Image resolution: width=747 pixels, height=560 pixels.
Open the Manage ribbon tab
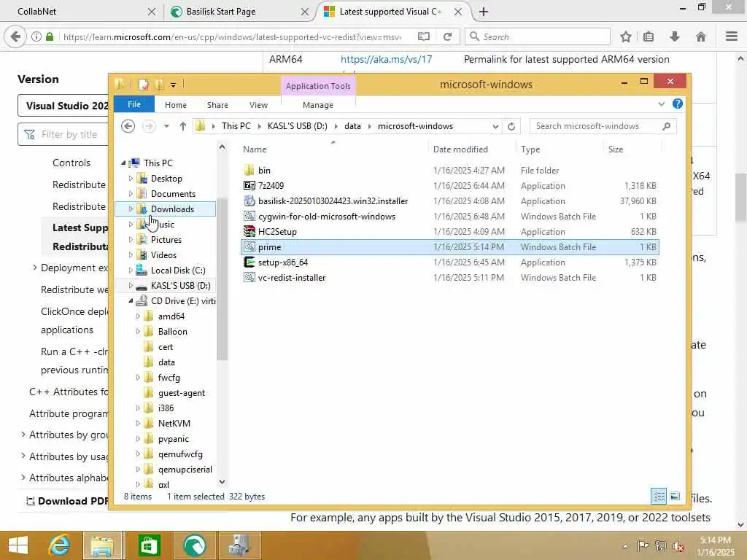tap(318, 105)
